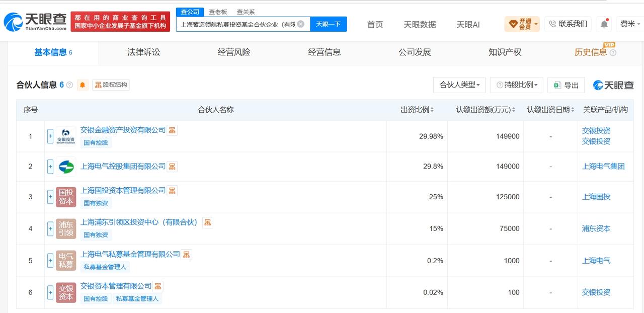
Task: Open equity structure icon beside 上海电气控股集团有限公司
Action: (x=172, y=166)
